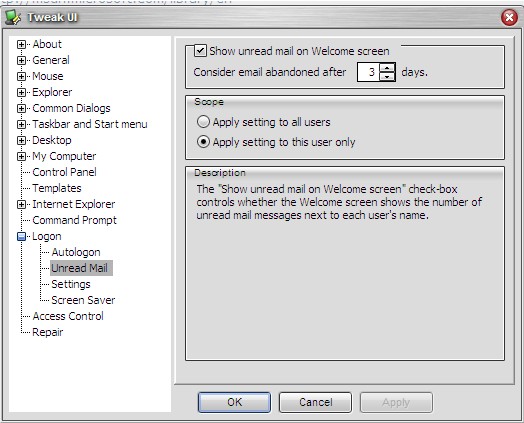
Task: Click the Tweak UI title bar icon
Action: pyautogui.click(x=13, y=17)
